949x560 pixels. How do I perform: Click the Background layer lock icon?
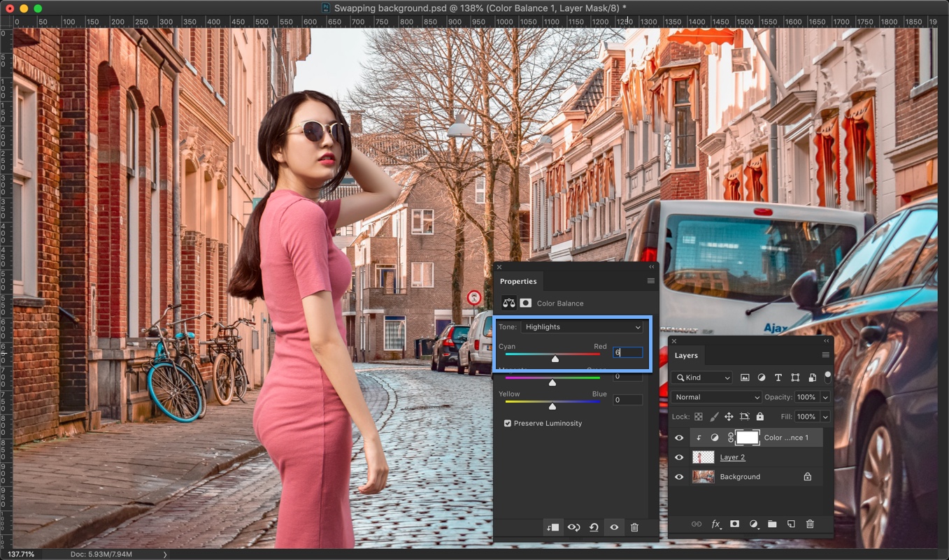[807, 477]
